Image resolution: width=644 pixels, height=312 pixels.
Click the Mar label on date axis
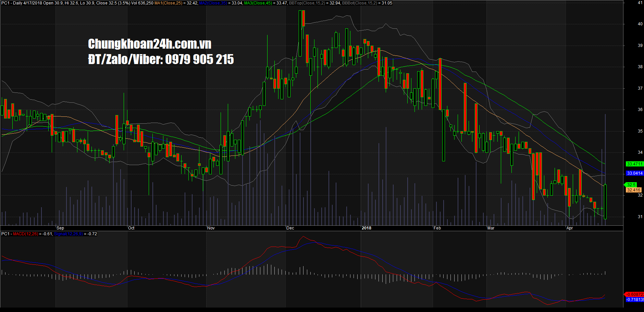click(491, 228)
